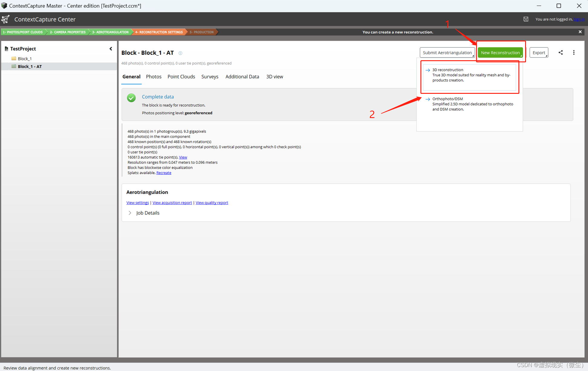Click the Block_1 folder icon
588x371 pixels.
[x=14, y=58]
